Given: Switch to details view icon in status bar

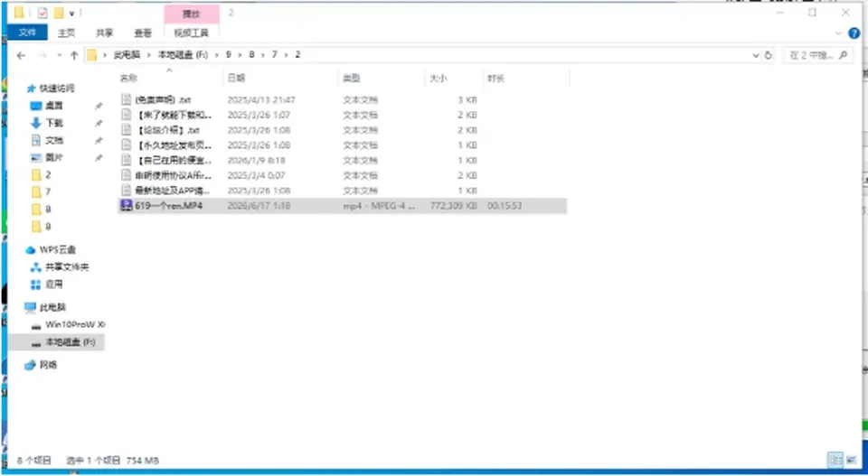Looking at the screenshot, I should point(835,460).
